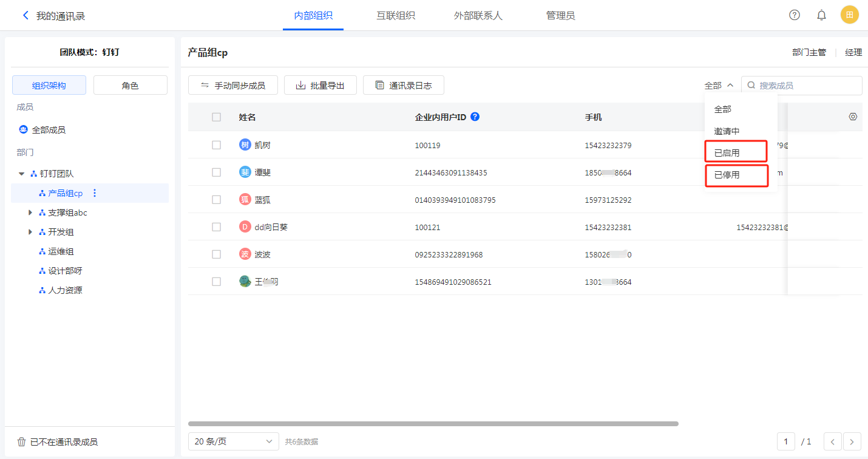Choose 已停用 from the filter menu
This screenshot has height=459, width=868.
(x=727, y=175)
